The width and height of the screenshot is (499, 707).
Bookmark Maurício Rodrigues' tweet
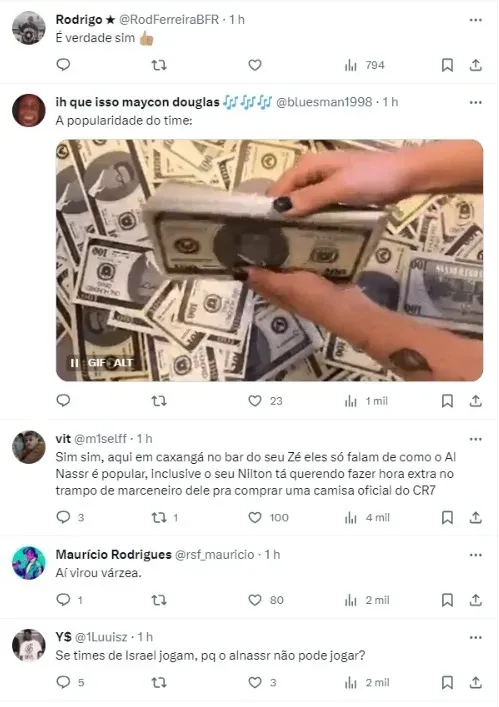tap(447, 600)
